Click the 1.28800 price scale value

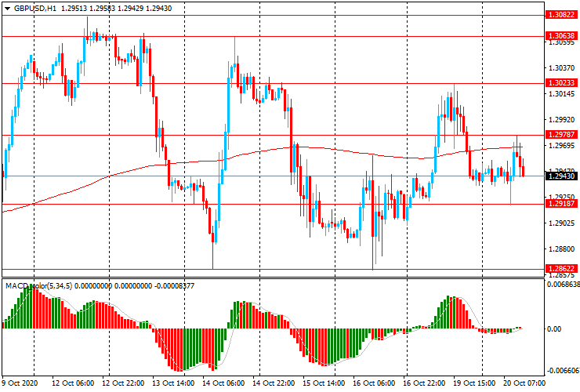561,249
